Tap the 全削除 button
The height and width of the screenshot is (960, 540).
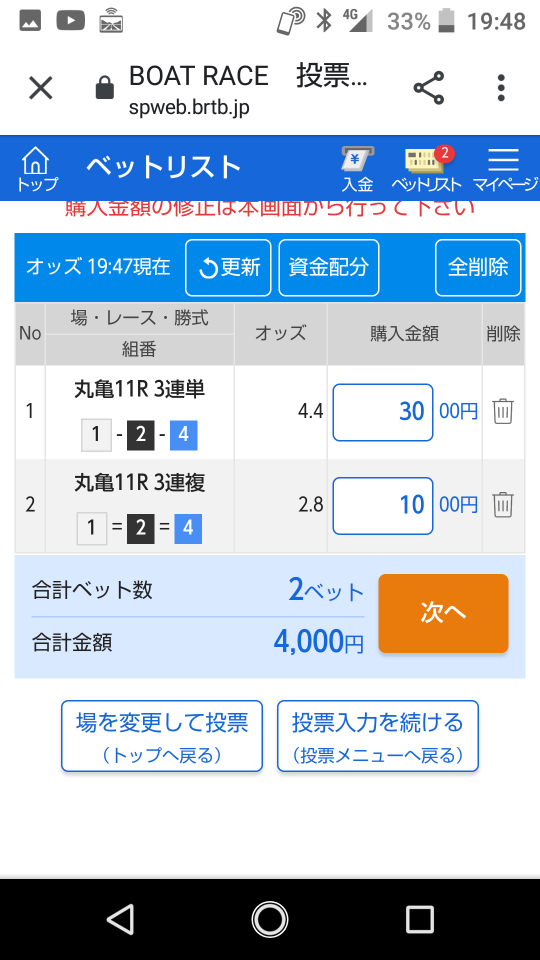478,268
